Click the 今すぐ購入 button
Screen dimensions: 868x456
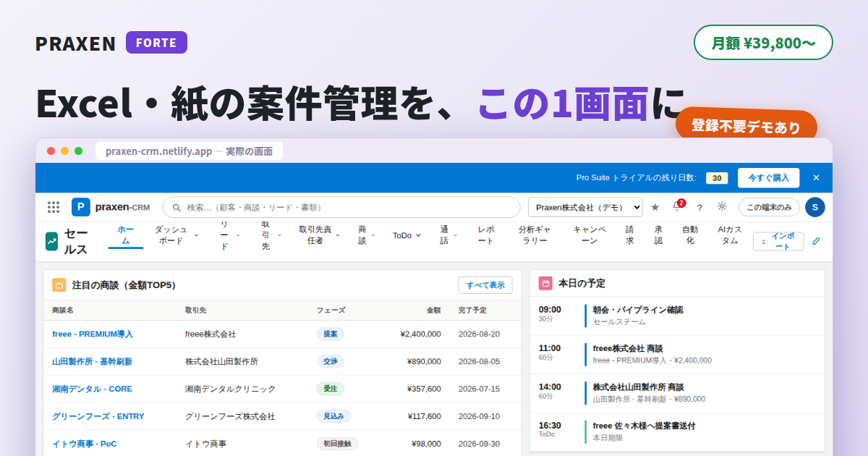click(x=768, y=177)
